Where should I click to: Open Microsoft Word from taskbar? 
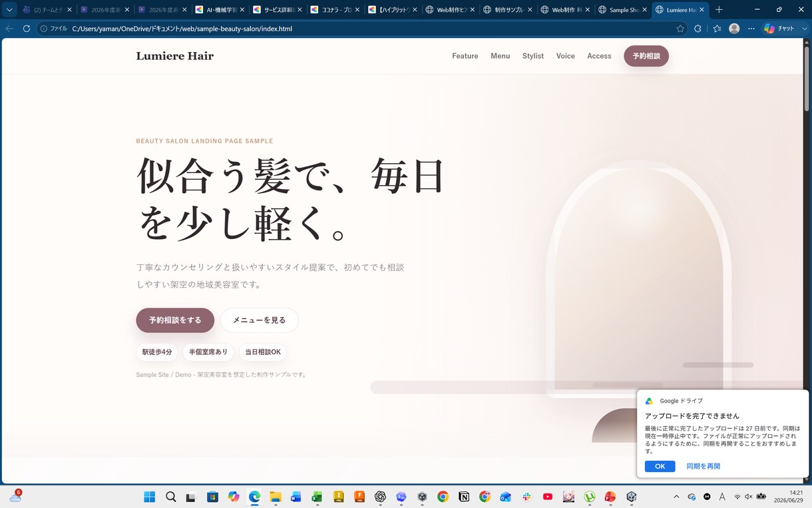pyautogui.click(x=296, y=497)
